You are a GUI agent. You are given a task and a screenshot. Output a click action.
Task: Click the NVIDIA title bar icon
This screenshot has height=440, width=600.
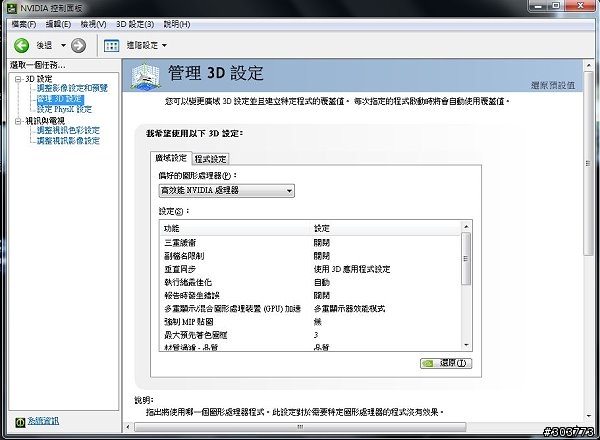pos(12,8)
